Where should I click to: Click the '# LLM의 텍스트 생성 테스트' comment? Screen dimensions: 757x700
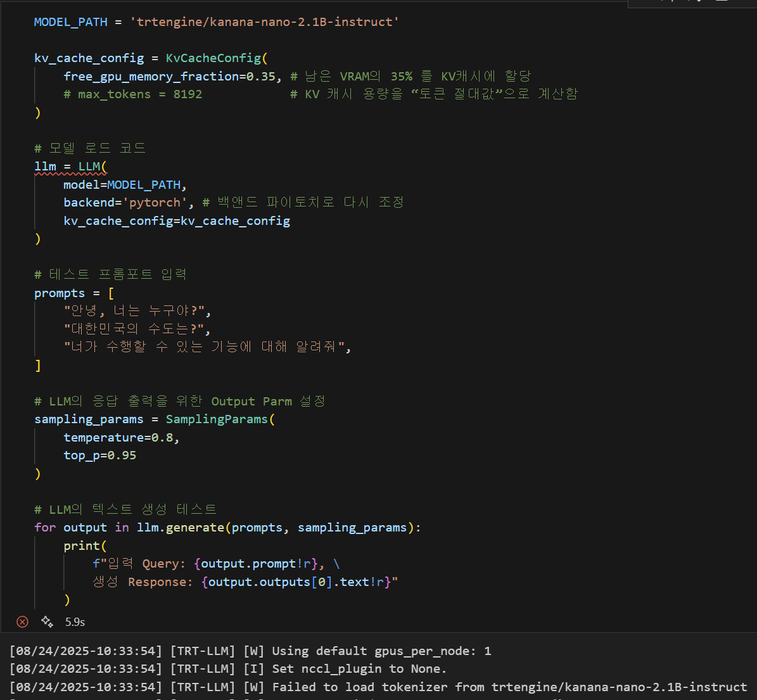click(x=125, y=510)
